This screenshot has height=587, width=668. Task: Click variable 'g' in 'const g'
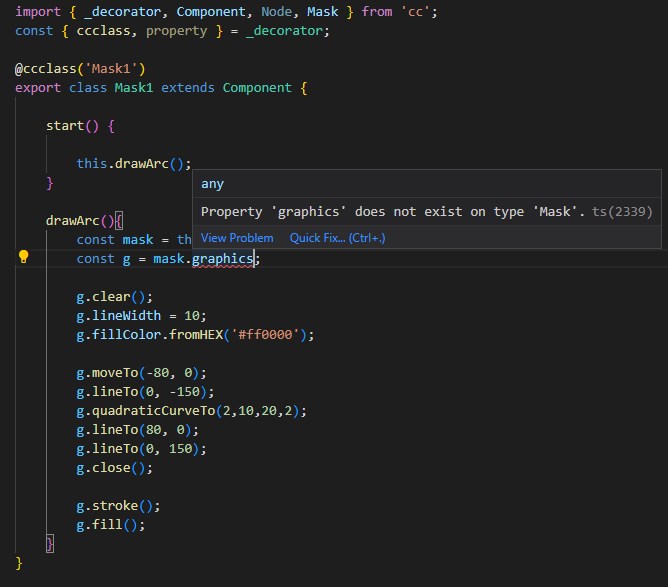[127, 259]
